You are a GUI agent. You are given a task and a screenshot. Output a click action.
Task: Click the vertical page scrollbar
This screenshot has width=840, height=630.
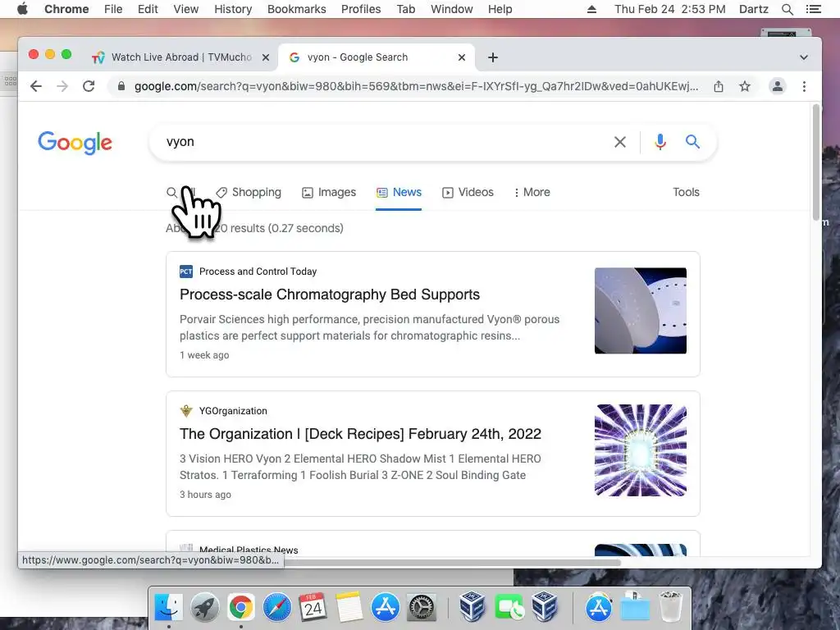[816, 162]
